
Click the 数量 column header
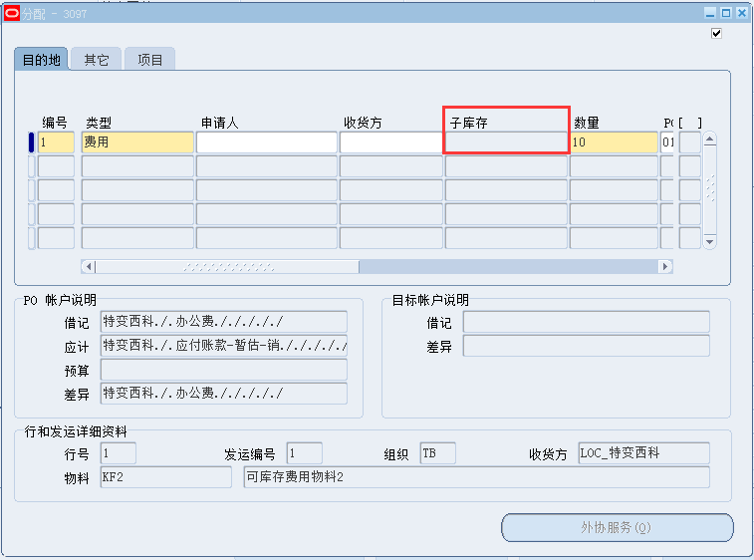[587, 123]
